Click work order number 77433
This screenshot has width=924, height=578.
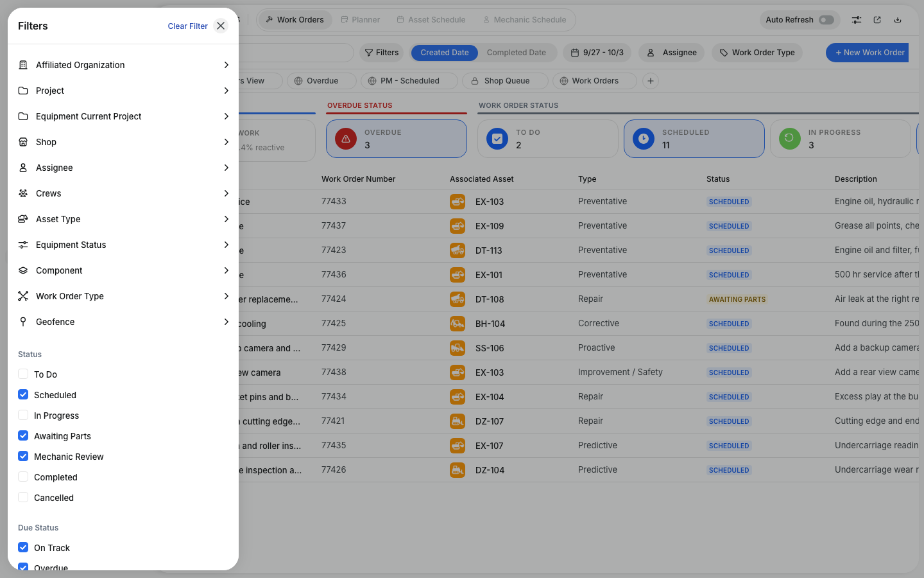tap(334, 201)
